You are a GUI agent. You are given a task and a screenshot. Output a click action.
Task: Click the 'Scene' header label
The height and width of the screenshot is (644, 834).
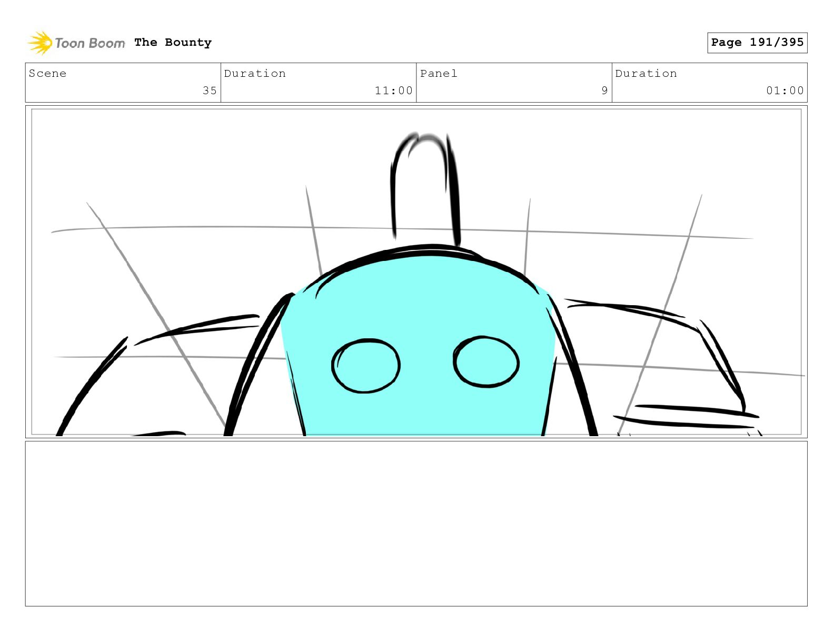click(47, 74)
